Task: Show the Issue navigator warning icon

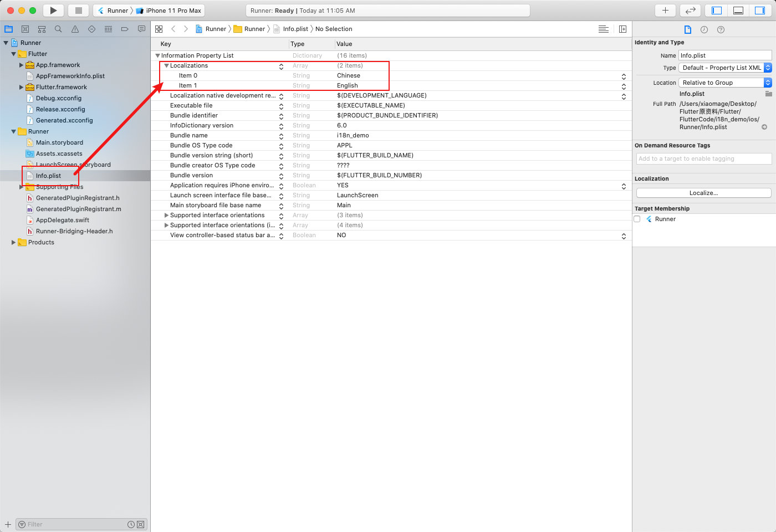Action: point(75,29)
